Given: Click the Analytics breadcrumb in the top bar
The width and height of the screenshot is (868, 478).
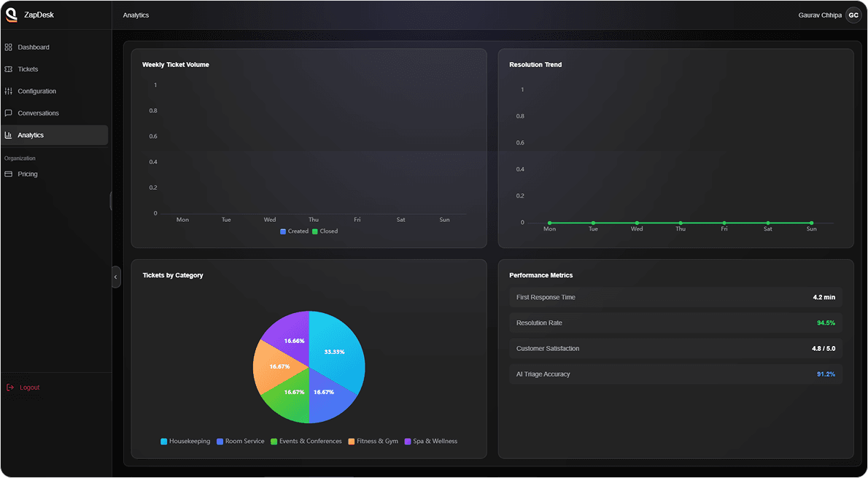Looking at the screenshot, I should click(136, 14).
